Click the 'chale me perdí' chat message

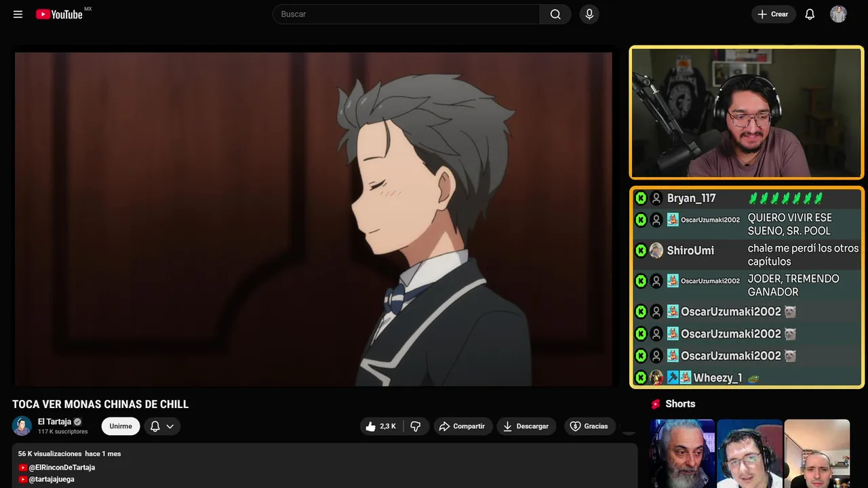tap(803, 255)
